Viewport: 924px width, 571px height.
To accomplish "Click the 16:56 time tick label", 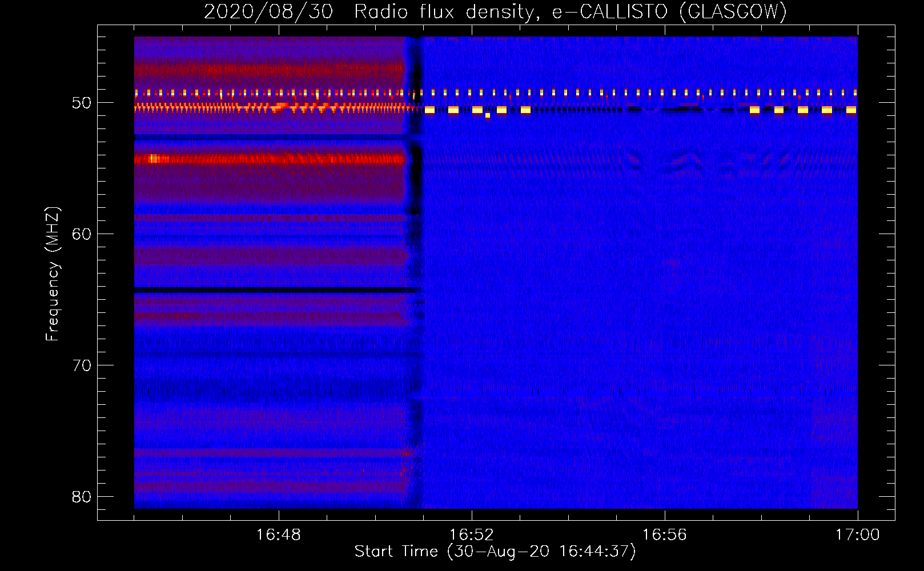I will [664, 535].
